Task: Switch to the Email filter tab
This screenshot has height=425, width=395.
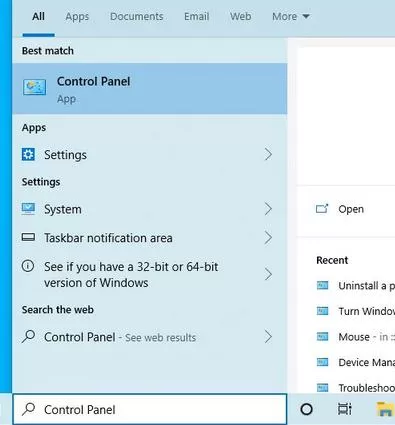Action: pyautogui.click(x=197, y=16)
